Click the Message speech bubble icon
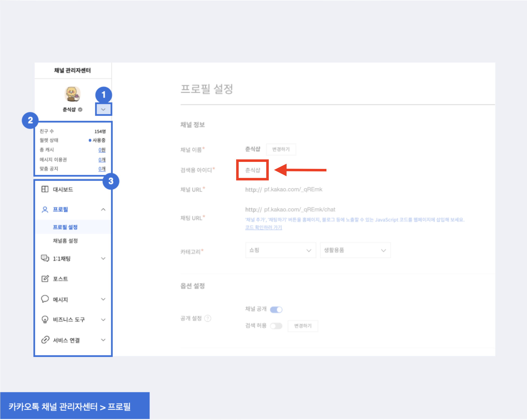The width and height of the screenshot is (527, 420). (x=45, y=299)
